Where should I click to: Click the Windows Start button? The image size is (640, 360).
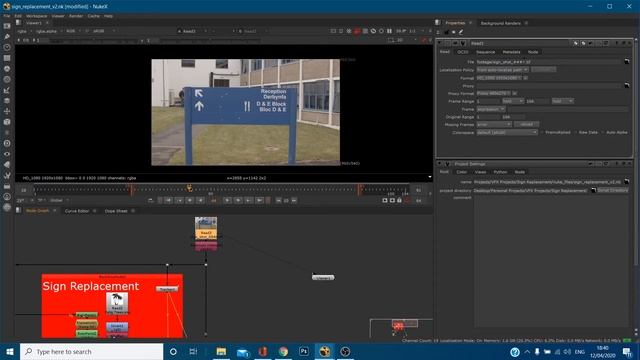(x=10, y=351)
